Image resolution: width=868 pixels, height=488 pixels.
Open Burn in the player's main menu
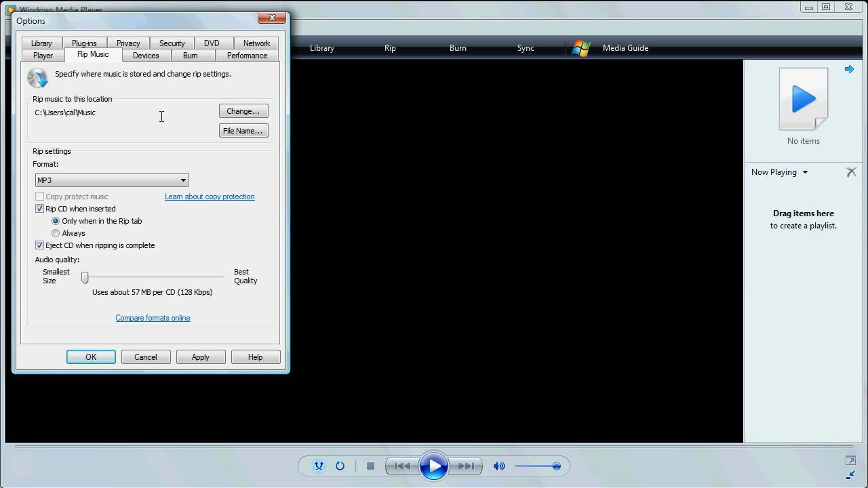pos(458,48)
